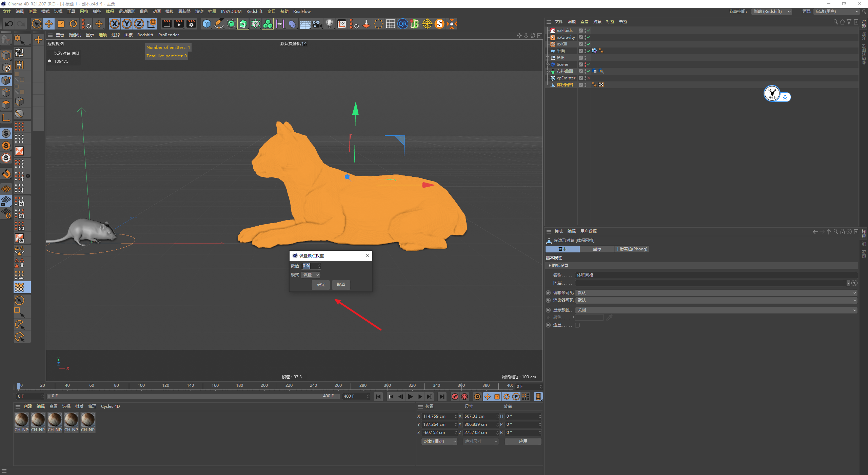Viewport: 868px width, 475px height.
Task: Select the Rotate tool
Action: (73, 24)
